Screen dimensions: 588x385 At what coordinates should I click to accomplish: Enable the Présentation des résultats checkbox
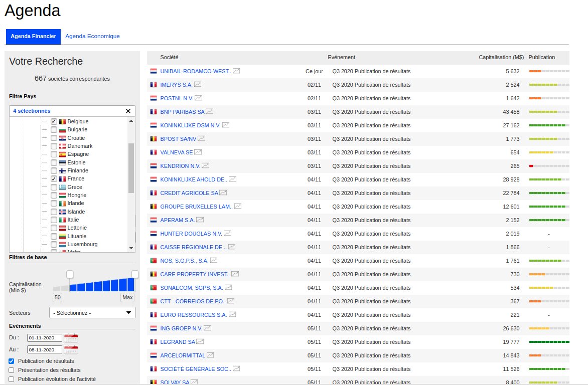tap(11, 370)
